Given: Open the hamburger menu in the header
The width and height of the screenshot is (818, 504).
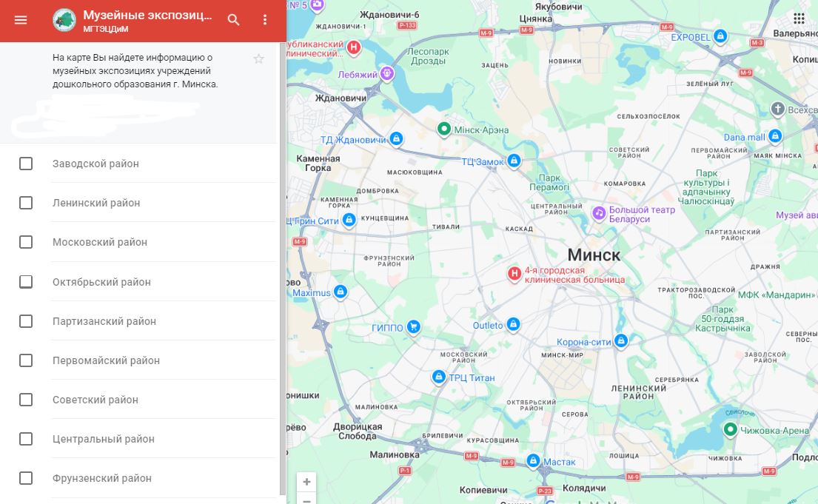Looking at the screenshot, I should [x=21, y=20].
